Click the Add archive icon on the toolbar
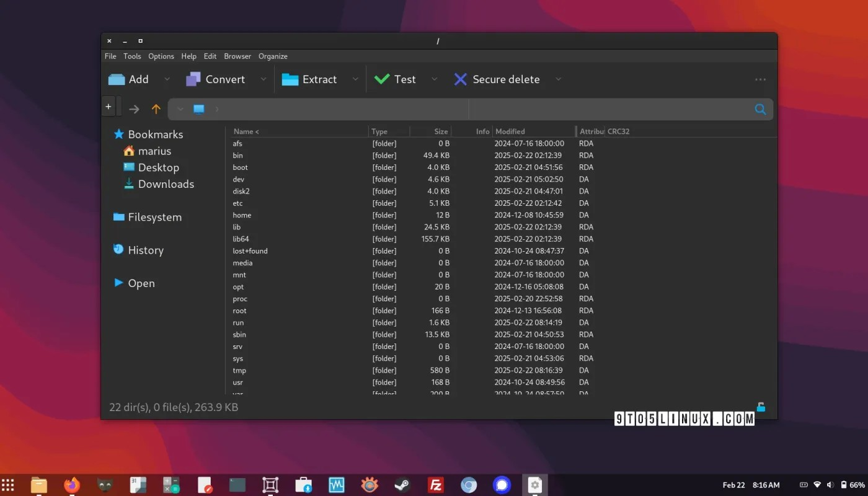 click(117, 79)
